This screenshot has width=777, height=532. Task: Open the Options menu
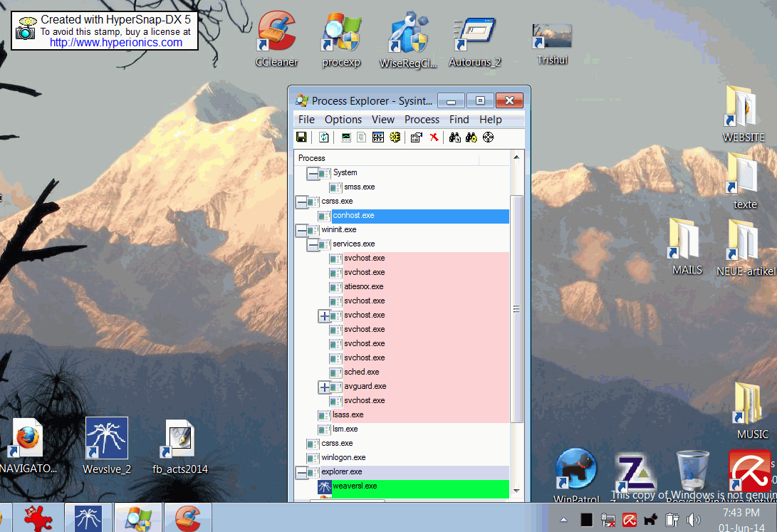(x=343, y=120)
